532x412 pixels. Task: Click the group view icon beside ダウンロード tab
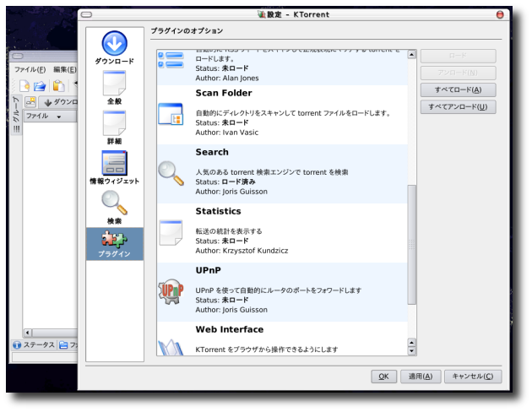point(30,101)
